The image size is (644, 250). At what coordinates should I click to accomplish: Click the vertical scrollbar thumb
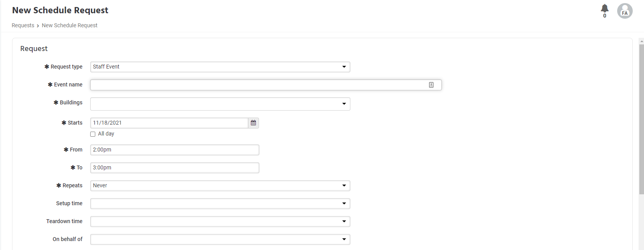pos(641,119)
